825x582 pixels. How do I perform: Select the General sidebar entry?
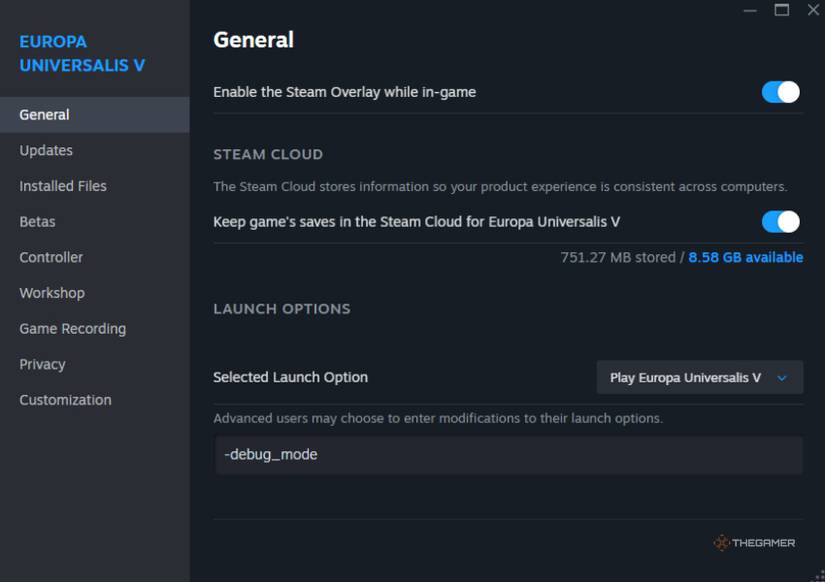pyautogui.click(x=42, y=114)
